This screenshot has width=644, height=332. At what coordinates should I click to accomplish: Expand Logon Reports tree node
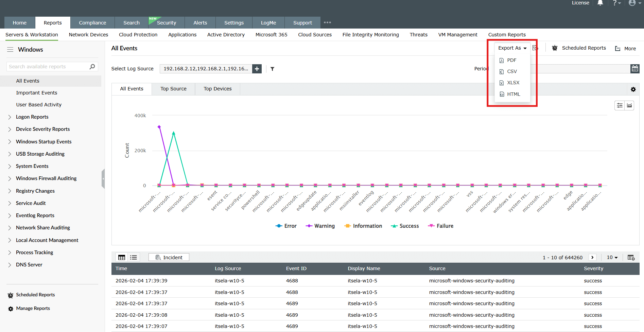10,117
